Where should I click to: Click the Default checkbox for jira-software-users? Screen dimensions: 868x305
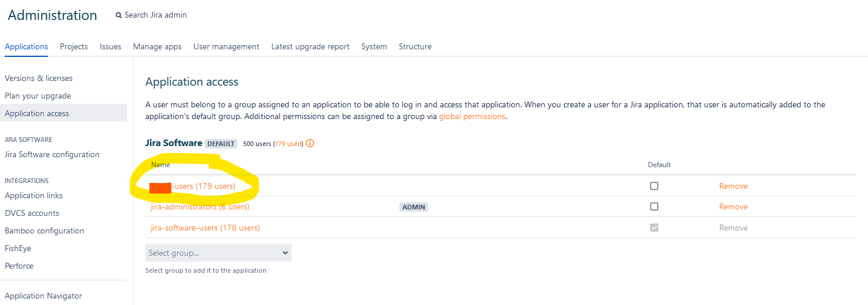coord(654,228)
